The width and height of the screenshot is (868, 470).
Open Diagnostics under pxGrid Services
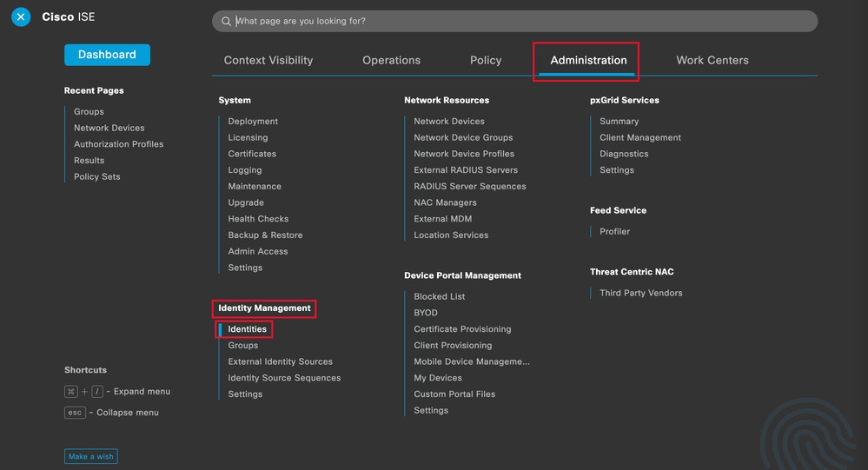coord(624,154)
